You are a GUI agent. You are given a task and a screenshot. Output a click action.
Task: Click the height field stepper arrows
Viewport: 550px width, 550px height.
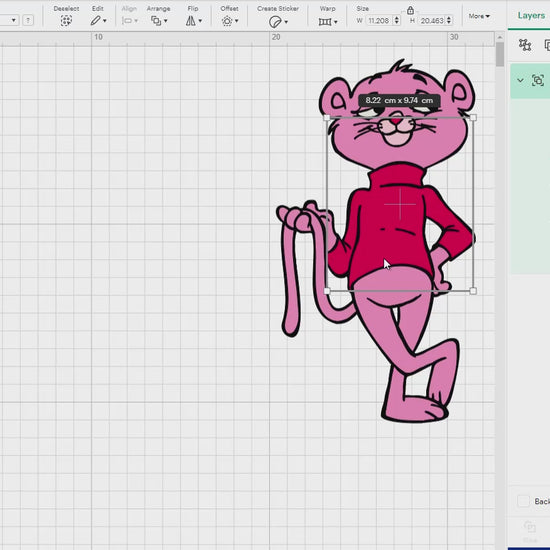(x=449, y=20)
